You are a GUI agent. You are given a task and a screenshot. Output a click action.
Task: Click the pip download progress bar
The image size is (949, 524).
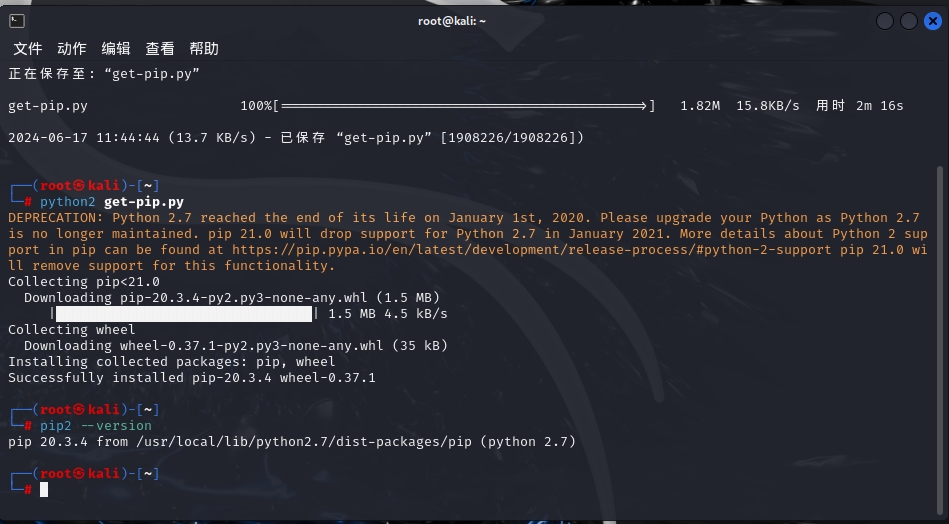(x=184, y=313)
